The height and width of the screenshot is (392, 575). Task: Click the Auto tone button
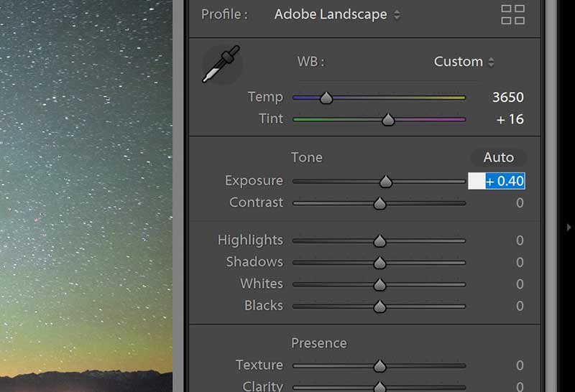pyautogui.click(x=498, y=157)
